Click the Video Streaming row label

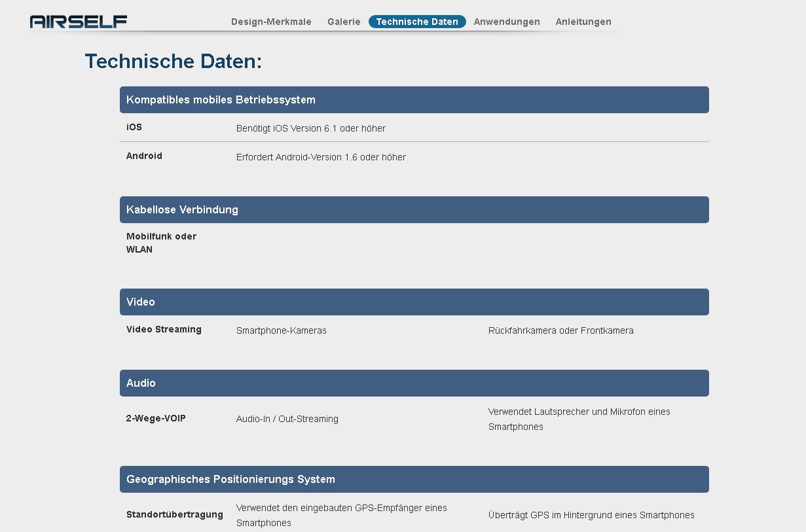tap(164, 330)
